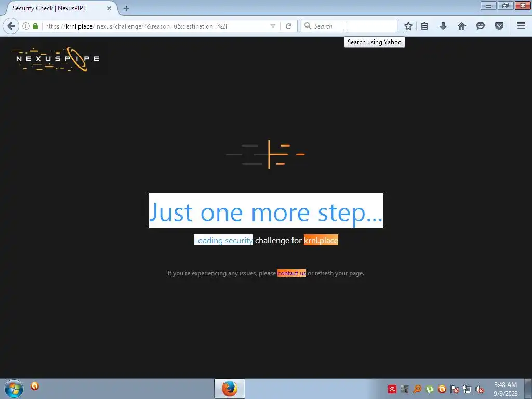
Task: Expand the URL bar history dropdown arrow
Action: click(273, 26)
